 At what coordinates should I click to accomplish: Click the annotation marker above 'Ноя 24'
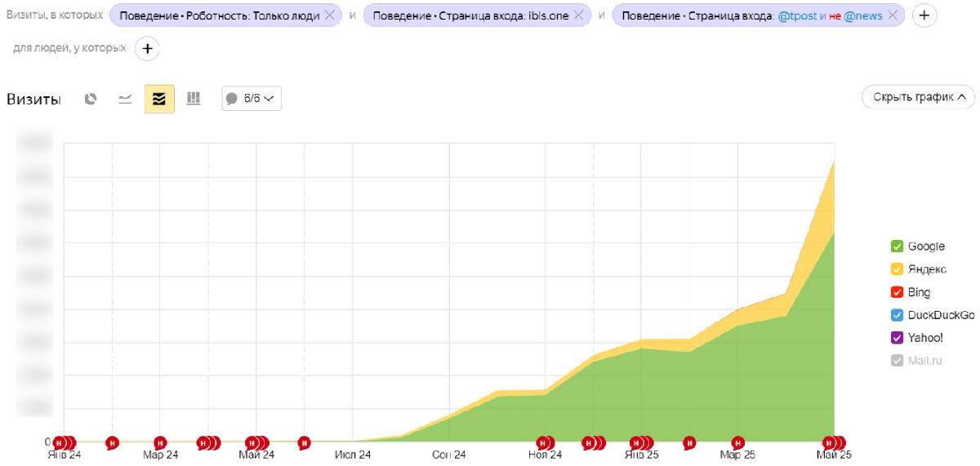545,443
